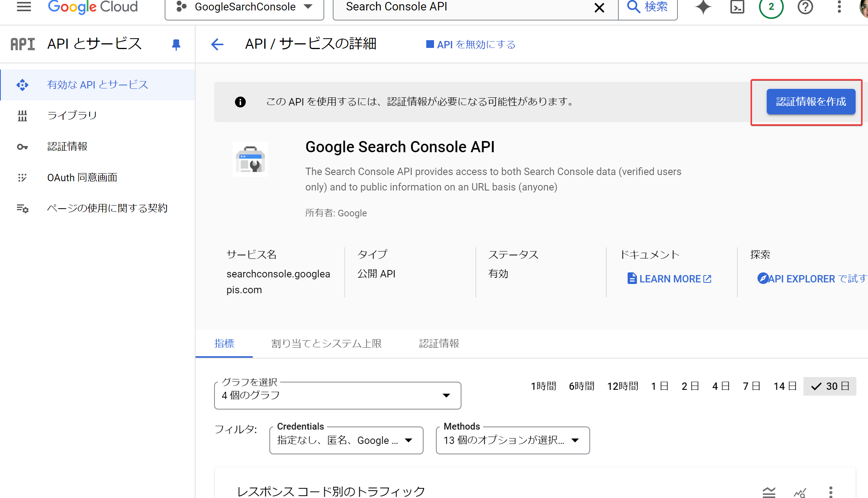Click the Search Console API logo thumbnail

pyautogui.click(x=250, y=159)
